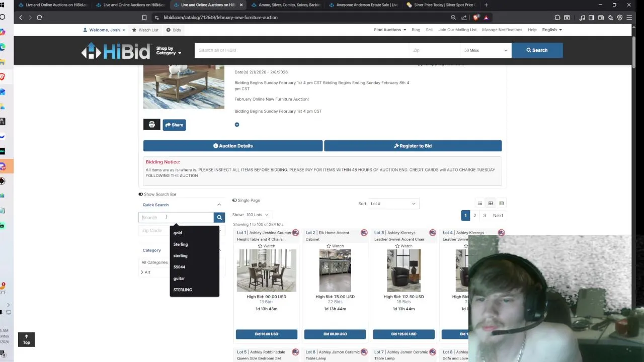Click the Share button

174,125
